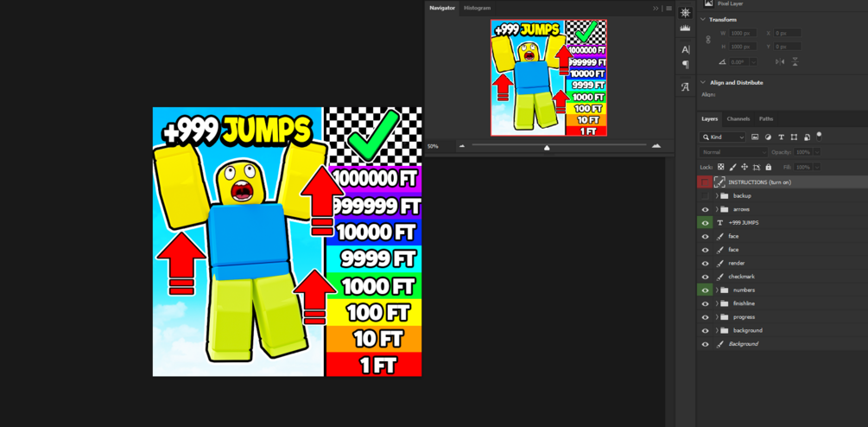
Task: Select the lowercase background group name
Action: [x=747, y=331]
